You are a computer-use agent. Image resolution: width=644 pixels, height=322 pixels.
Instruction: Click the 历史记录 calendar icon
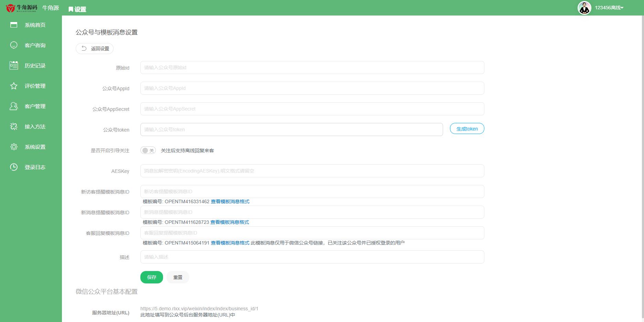click(x=14, y=65)
